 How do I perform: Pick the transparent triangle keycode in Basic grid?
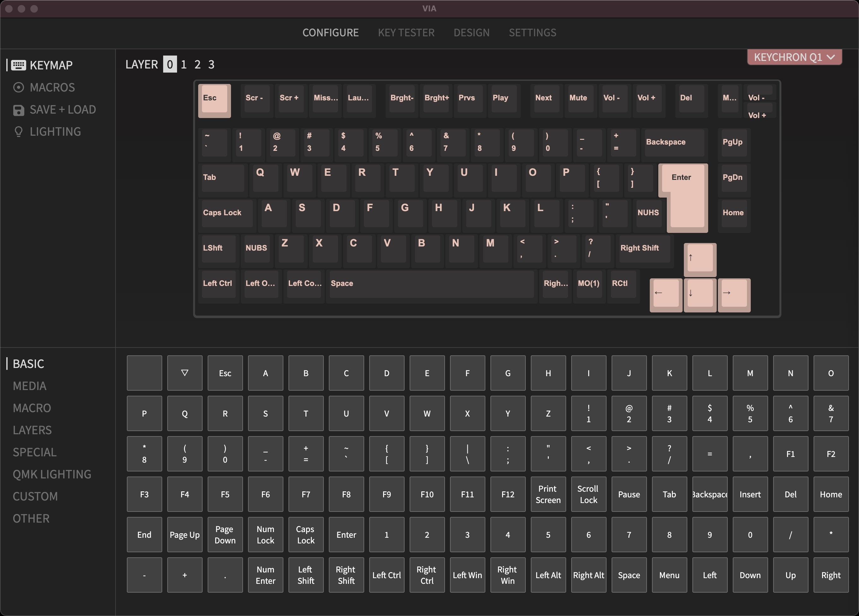184,373
